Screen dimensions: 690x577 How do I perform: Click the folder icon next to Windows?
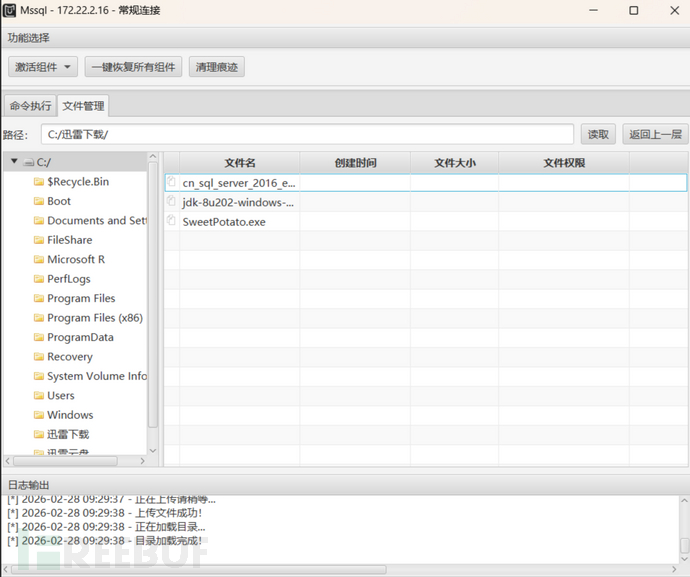[38, 415]
